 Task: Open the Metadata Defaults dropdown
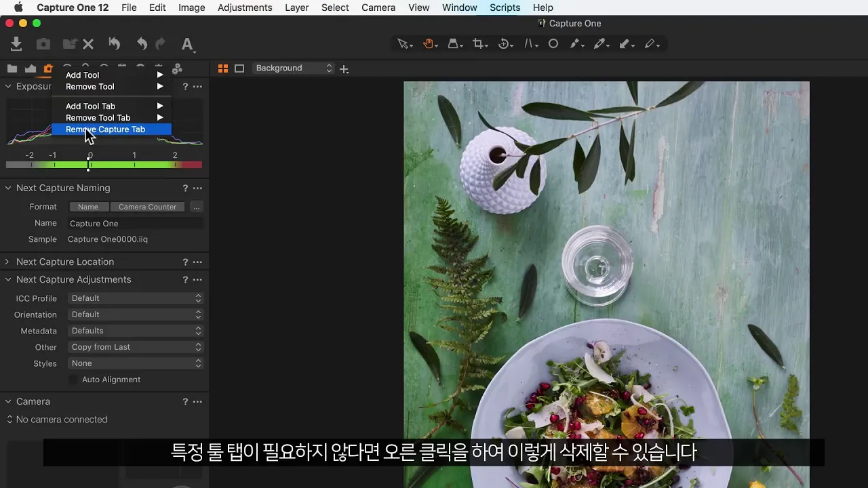[136, 331]
